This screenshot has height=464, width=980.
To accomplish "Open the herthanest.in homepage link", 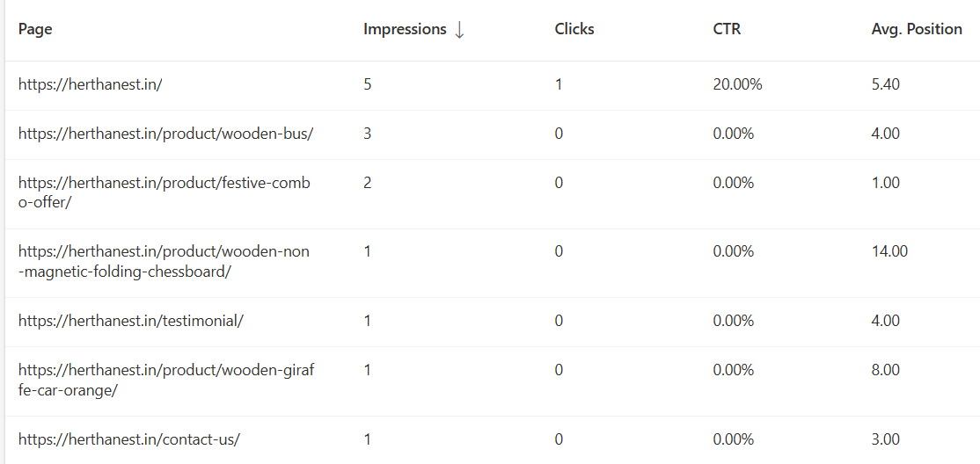I will [x=91, y=85].
